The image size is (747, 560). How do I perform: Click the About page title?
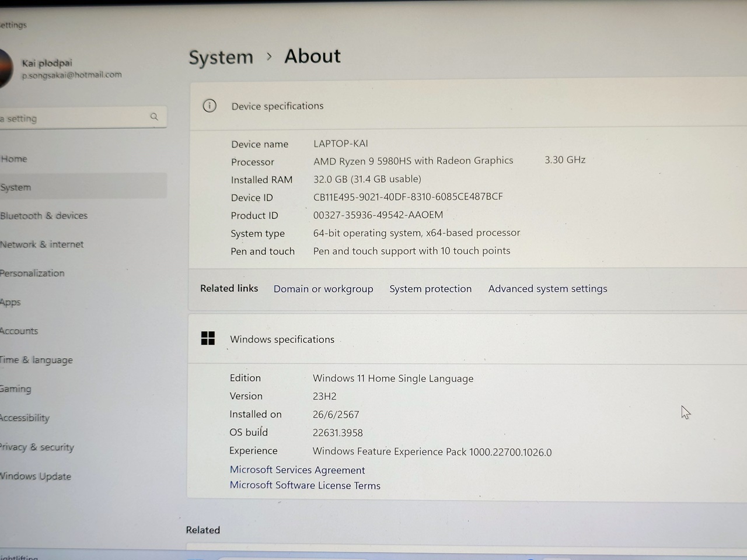[x=312, y=56]
